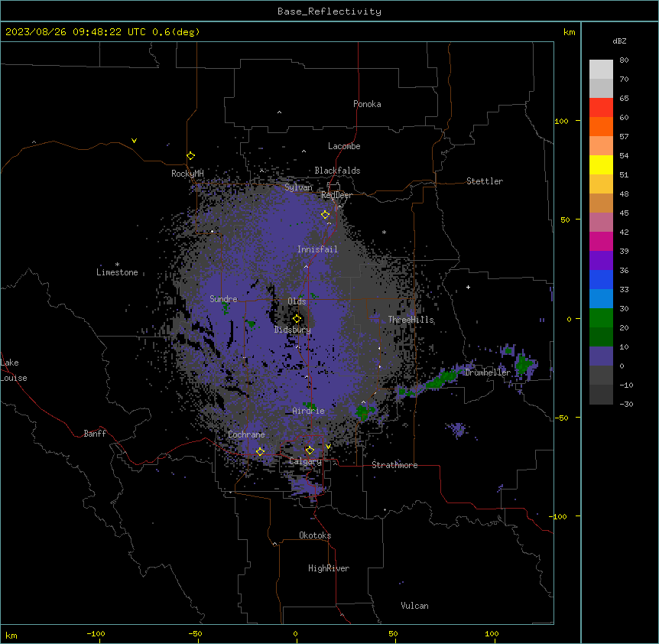Click the white asterisk east of Innisfail
Viewport: 659px width, 644px height.
click(x=384, y=232)
